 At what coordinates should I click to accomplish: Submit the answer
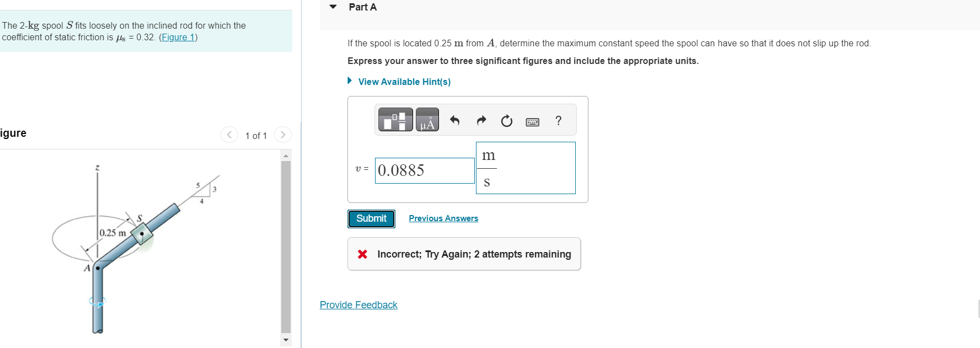371,218
